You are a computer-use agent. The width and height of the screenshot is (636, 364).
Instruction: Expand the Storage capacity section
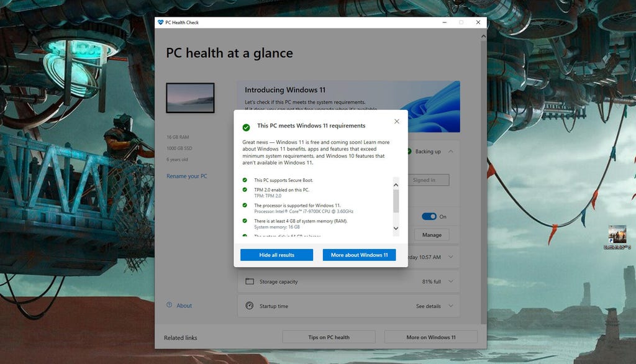coord(450,281)
